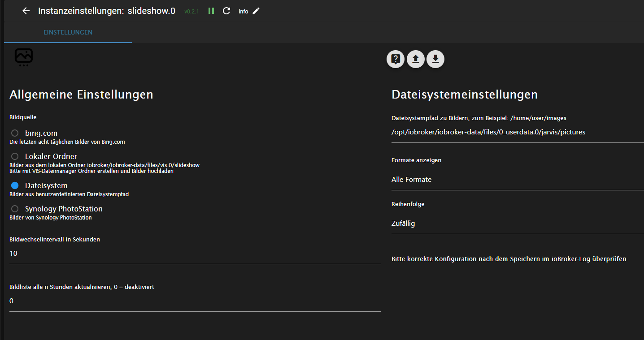Click the Dateisystemeinstellungen heading
Image resolution: width=644 pixels, height=340 pixels.
[x=465, y=95]
